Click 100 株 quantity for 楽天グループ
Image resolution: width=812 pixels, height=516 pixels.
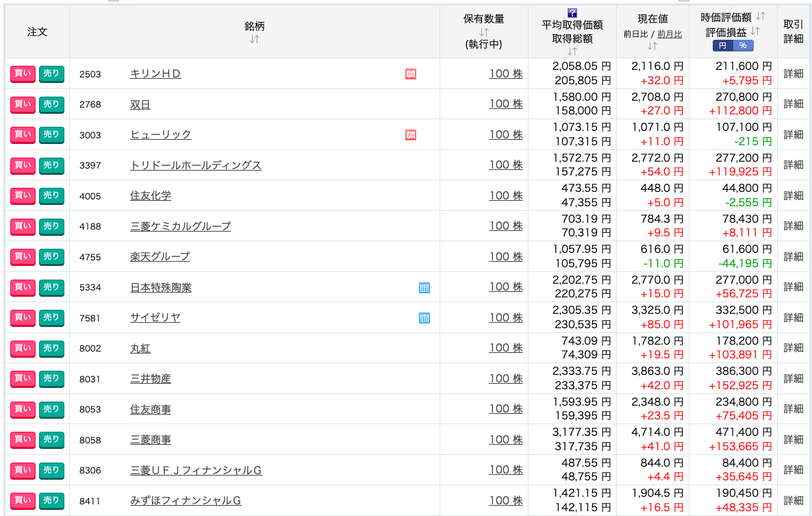[506, 256]
